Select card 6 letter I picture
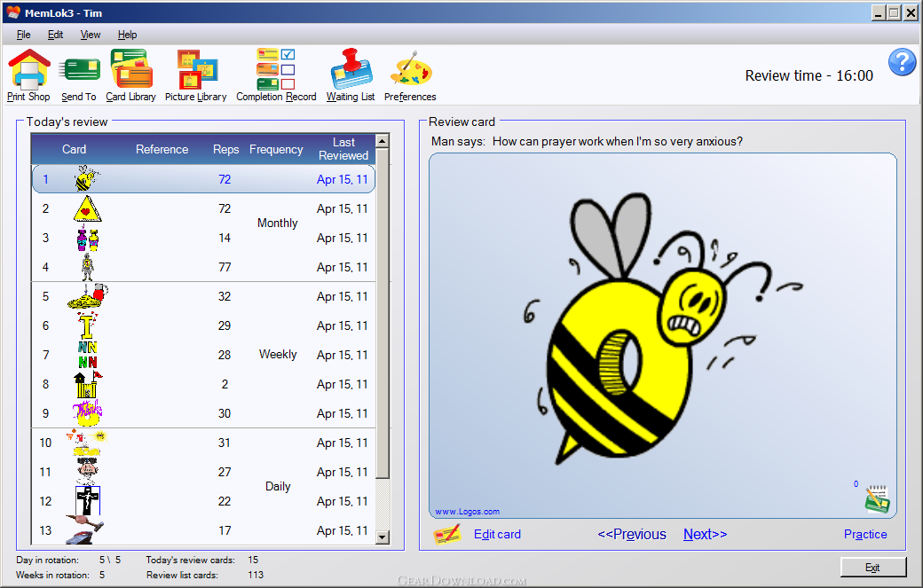Viewport: 923px width, 588px height. (87, 325)
